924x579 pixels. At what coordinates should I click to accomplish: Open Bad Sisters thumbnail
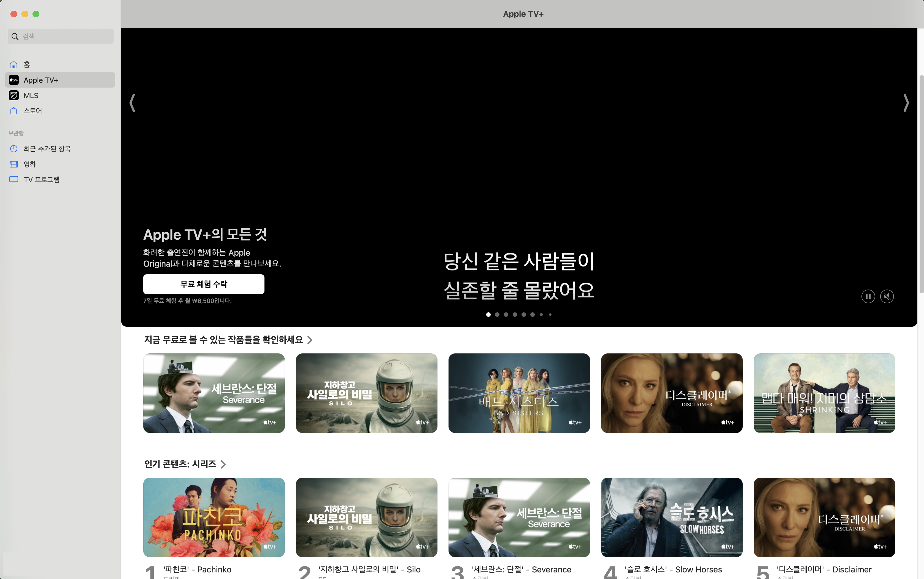tap(519, 393)
